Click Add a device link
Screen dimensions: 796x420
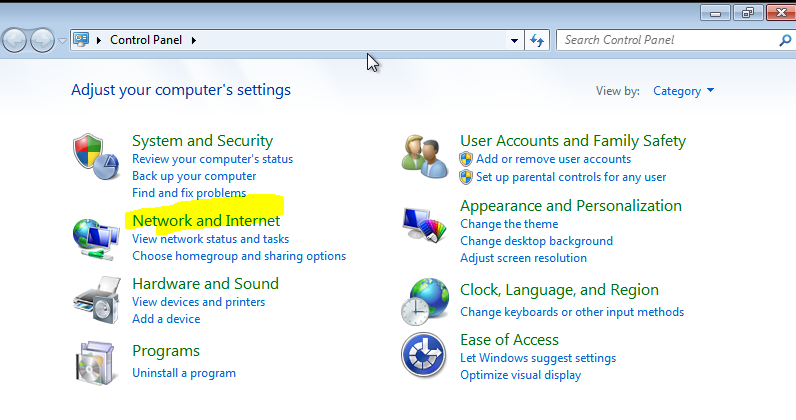[166, 319]
